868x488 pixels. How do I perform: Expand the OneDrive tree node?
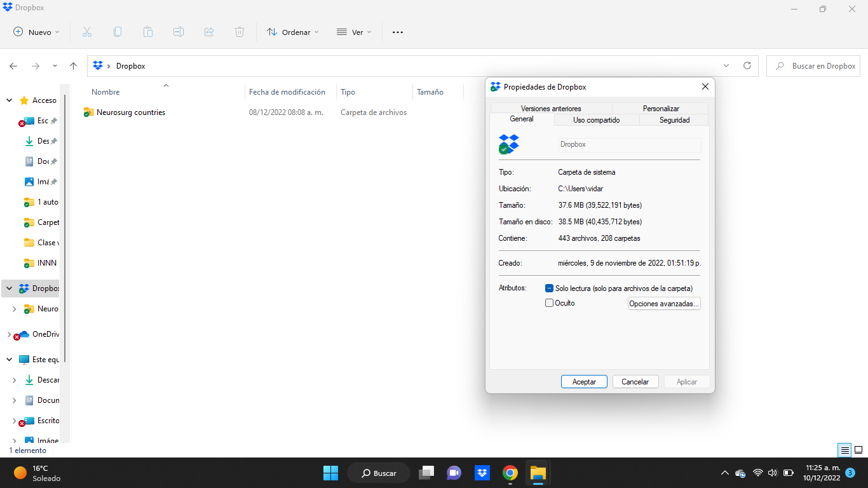pyautogui.click(x=9, y=334)
